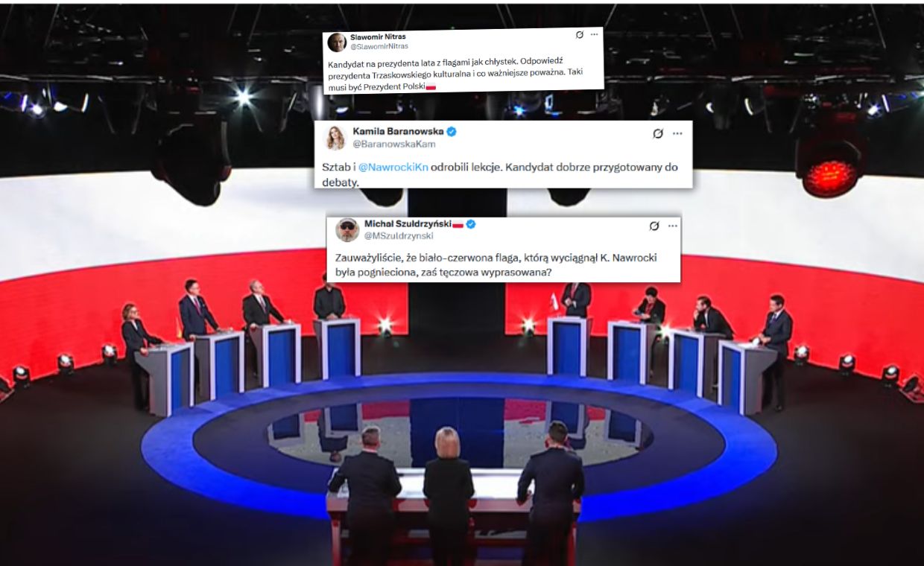Open Sławomir Nitras profile avatar
Screen dimensions: 924x566
(x=337, y=42)
